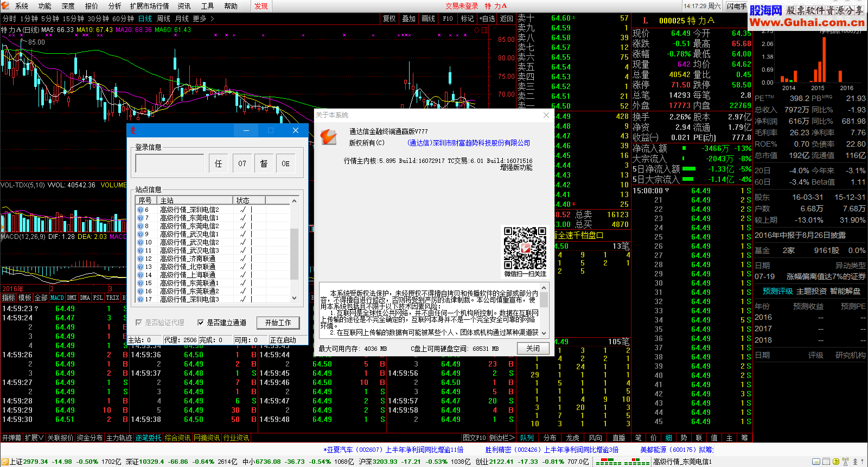Click the shield icon of row 13
Viewport: 868px width, 467px height.
[140, 267]
